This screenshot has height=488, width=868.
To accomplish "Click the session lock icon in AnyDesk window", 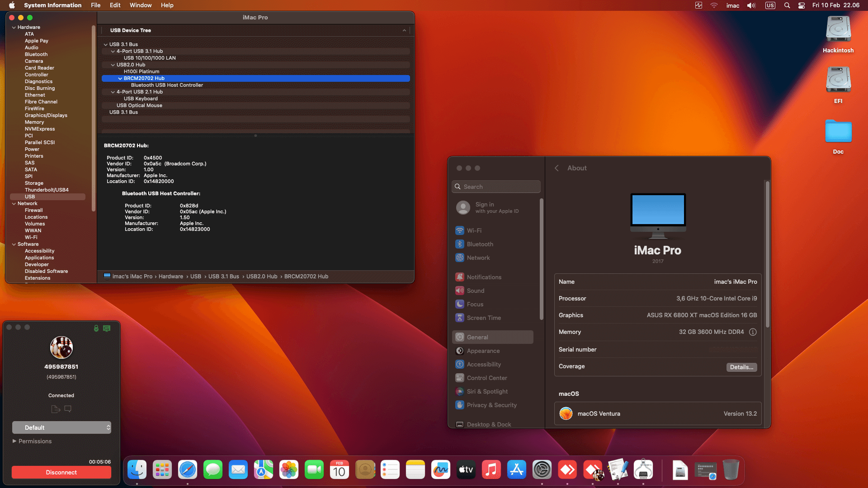I will 96,328.
